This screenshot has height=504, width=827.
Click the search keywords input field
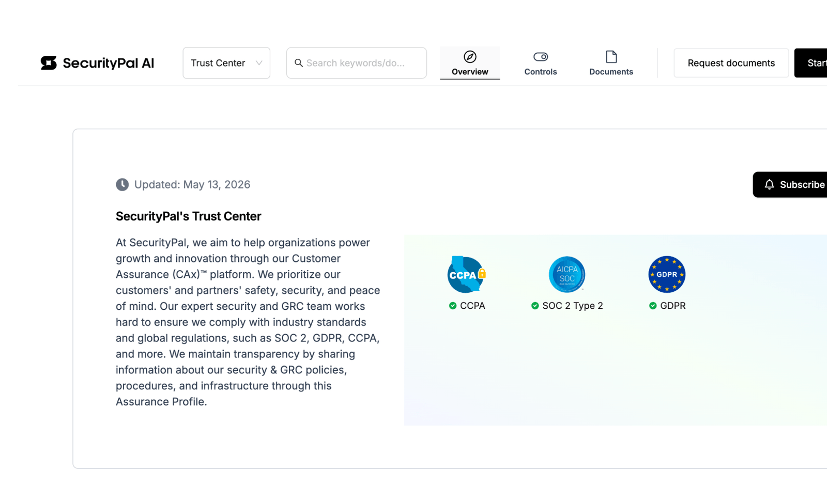point(357,63)
